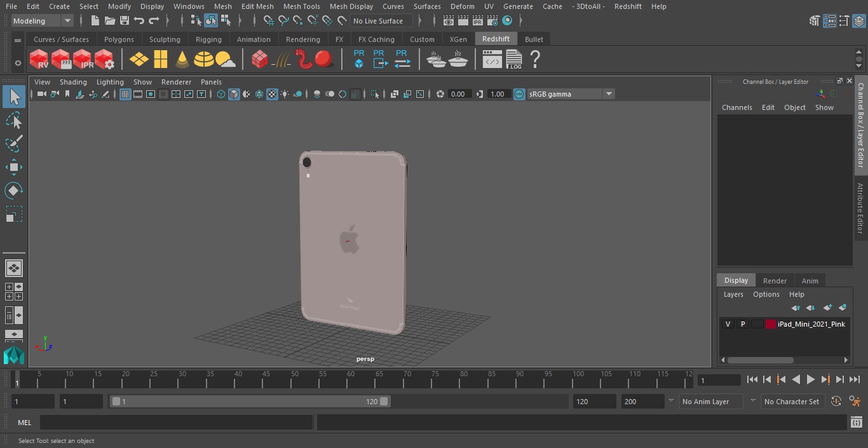The height and width of the screenshot is (448, 868).
Task: Open scene using folder icon
Action: pos(109,21)
